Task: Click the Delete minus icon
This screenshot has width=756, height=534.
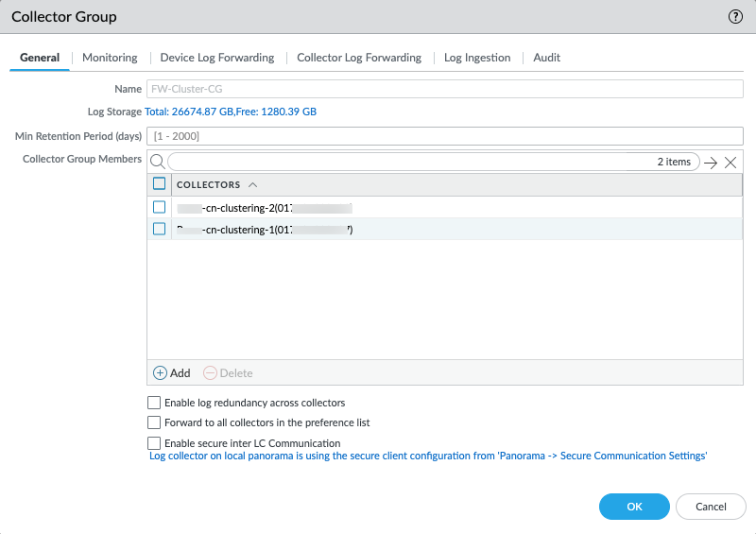Action: (210, 373)
